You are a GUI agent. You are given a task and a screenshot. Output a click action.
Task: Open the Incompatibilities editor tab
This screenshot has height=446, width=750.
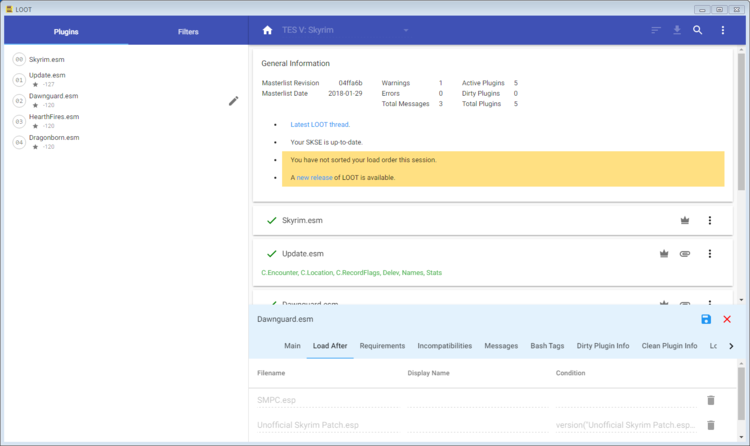point(444,346)
